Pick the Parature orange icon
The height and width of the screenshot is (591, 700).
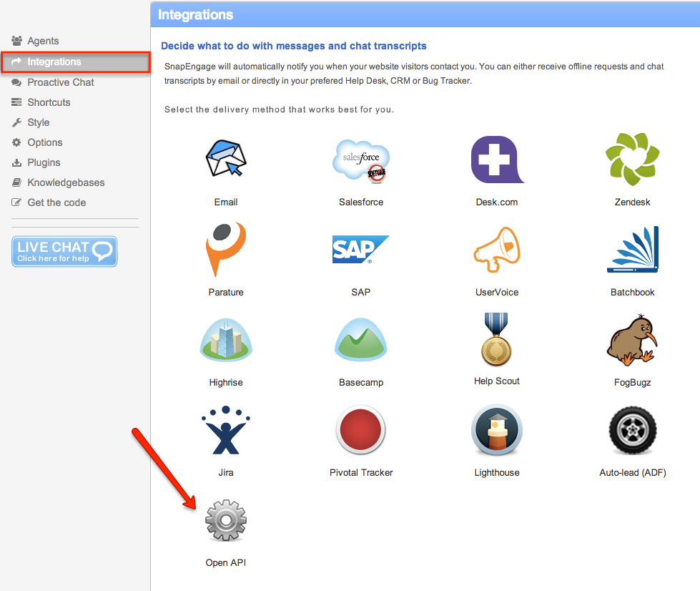(x=226, y=249)
